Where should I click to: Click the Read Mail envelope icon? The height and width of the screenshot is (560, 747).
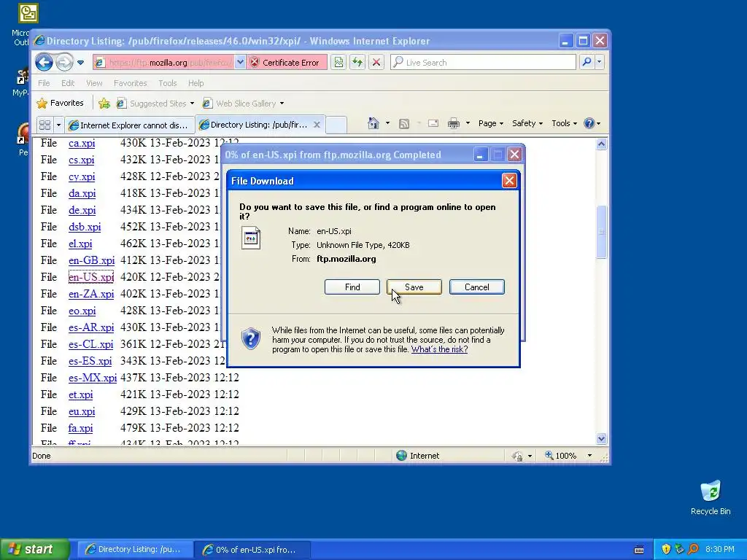coord(433,123)
